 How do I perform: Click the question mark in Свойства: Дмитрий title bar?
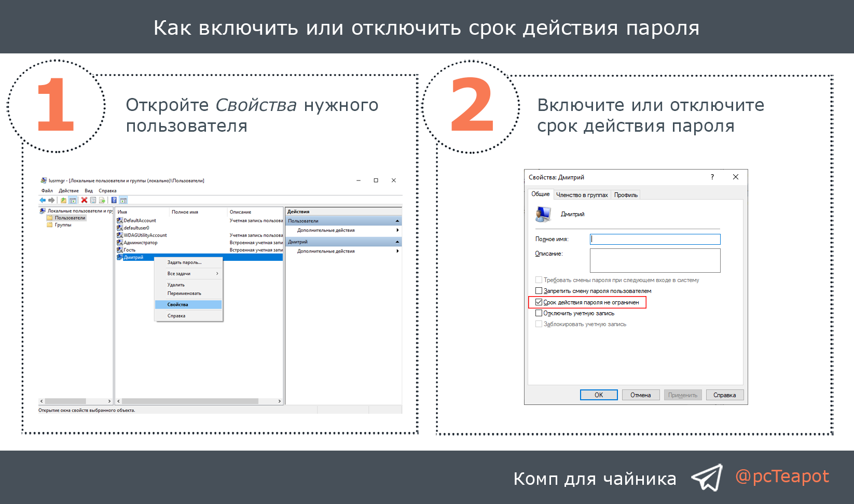(712, 177)
